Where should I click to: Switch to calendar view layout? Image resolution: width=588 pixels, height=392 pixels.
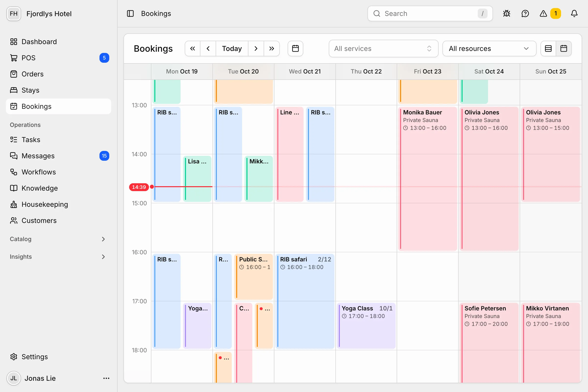564,49
